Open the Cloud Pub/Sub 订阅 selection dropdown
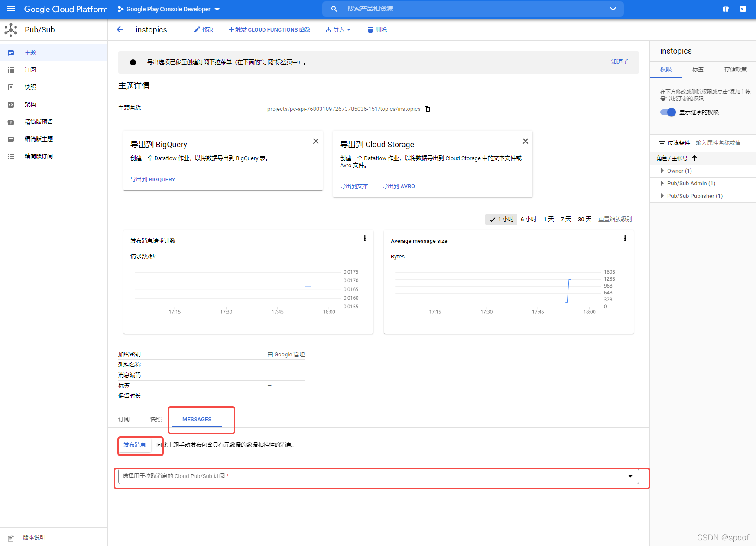This screenshot has height=546, width=756. click(379, 476)
